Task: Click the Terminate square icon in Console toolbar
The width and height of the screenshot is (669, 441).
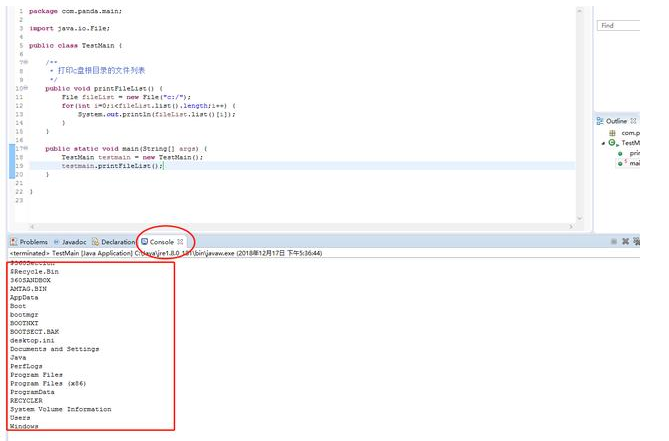Action: click(614, 242)
